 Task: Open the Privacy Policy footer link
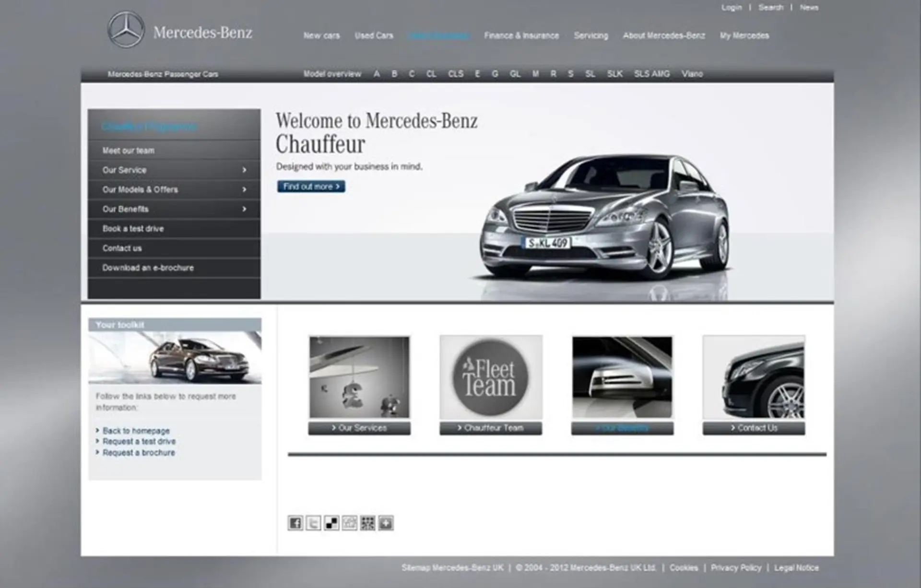pos(736,567)
